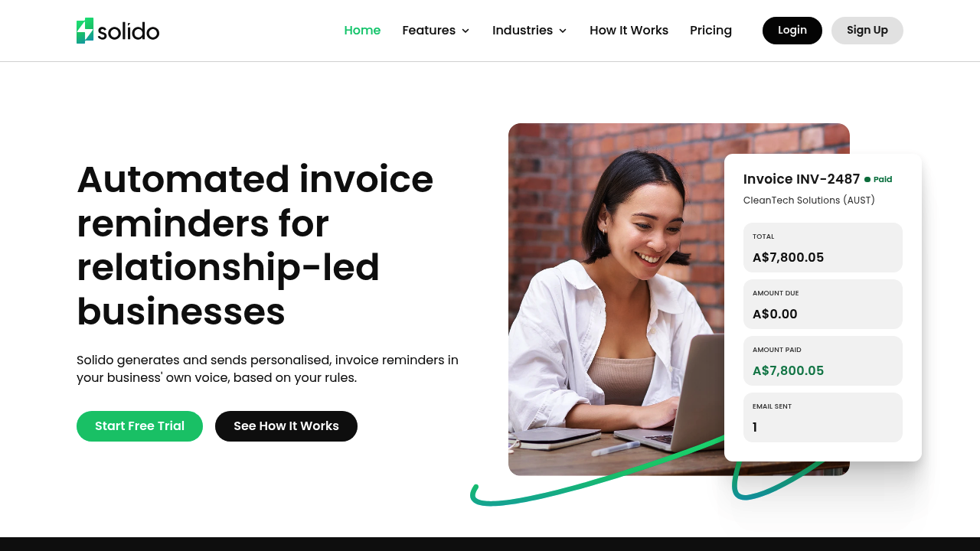Open the Pricing page link
The width and height of the screenshot is (980, 551).
pos(710,31)
